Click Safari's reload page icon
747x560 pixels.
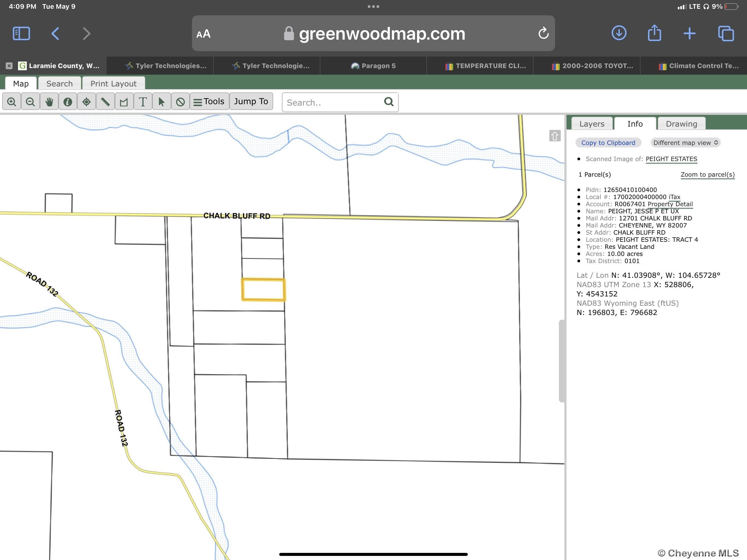click(543, 33)
